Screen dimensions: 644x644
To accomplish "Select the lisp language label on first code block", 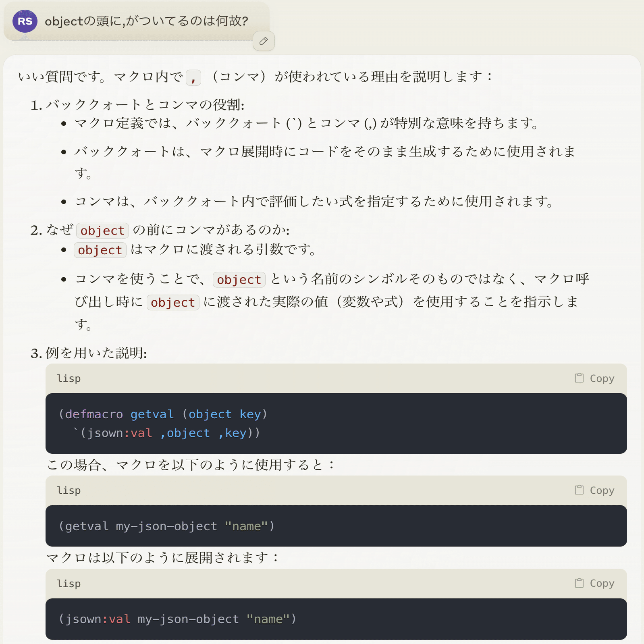I will 69,378.
